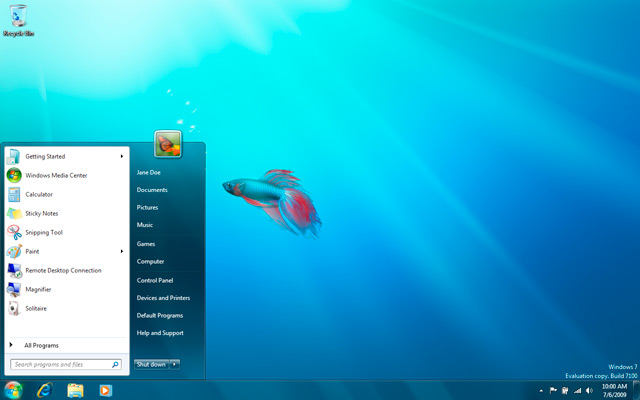Open Calculator from Start menu
Viewport: 640px width, 400px height.
point(39,194)
